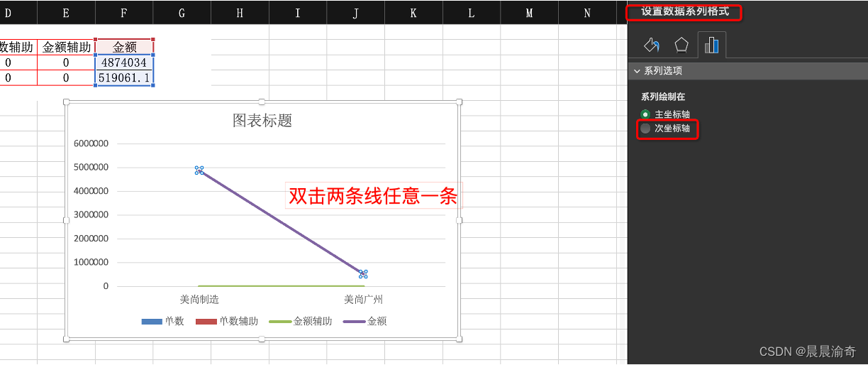Select column K header

click(x=413, y=13)
